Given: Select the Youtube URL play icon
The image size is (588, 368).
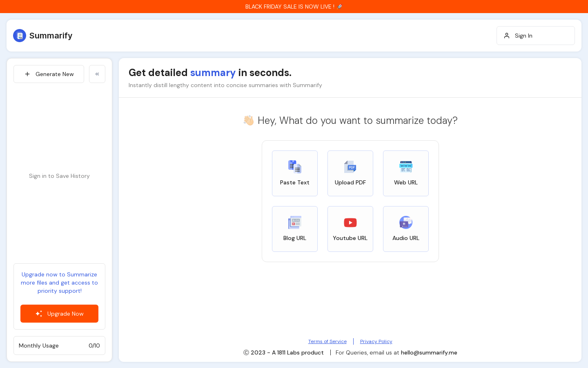Looking at the screenshot, I should pos(350,222).
